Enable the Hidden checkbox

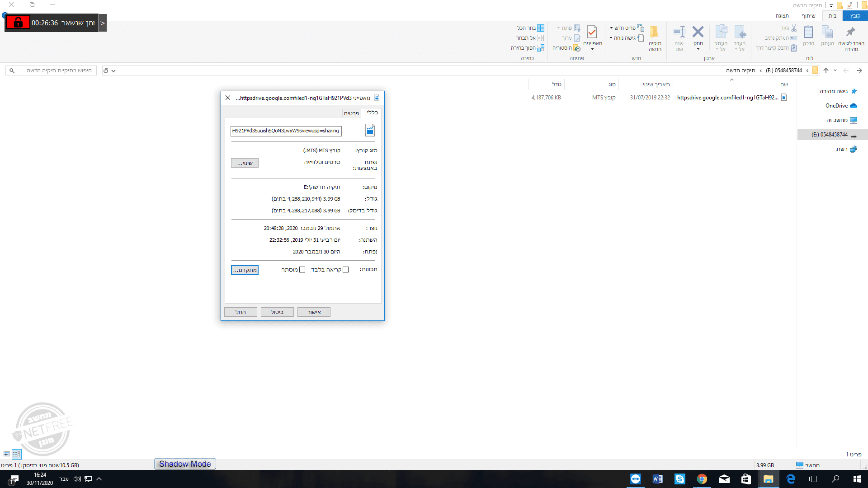(302, 270)
